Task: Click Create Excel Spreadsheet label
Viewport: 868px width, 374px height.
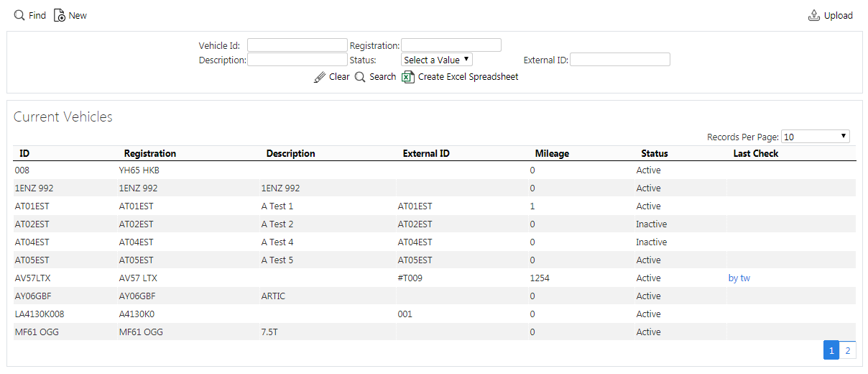Action: [x=468, y=77]
